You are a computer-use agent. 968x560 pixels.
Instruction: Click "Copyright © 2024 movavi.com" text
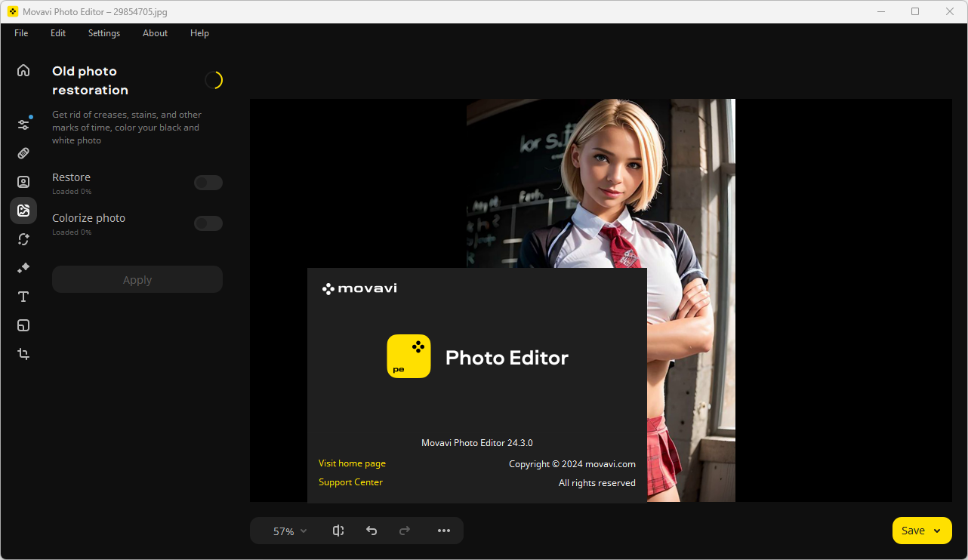[x=572, y=464]
